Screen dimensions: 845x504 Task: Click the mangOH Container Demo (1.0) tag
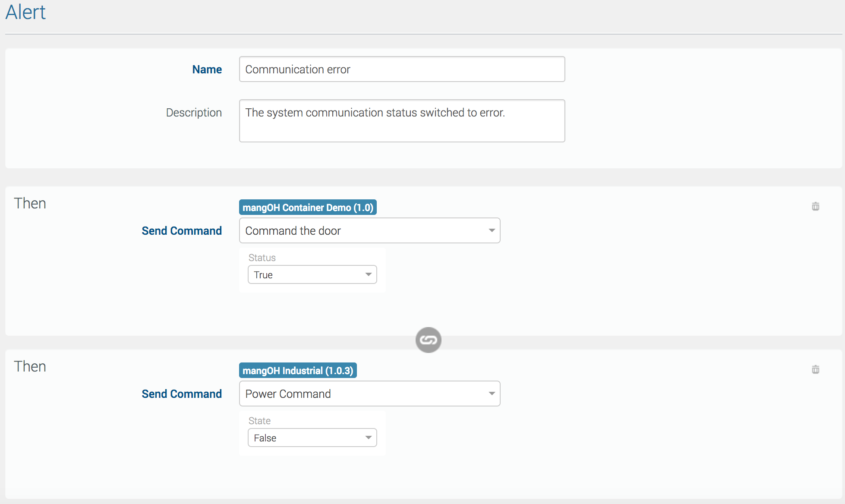click(x=308, y=208)
